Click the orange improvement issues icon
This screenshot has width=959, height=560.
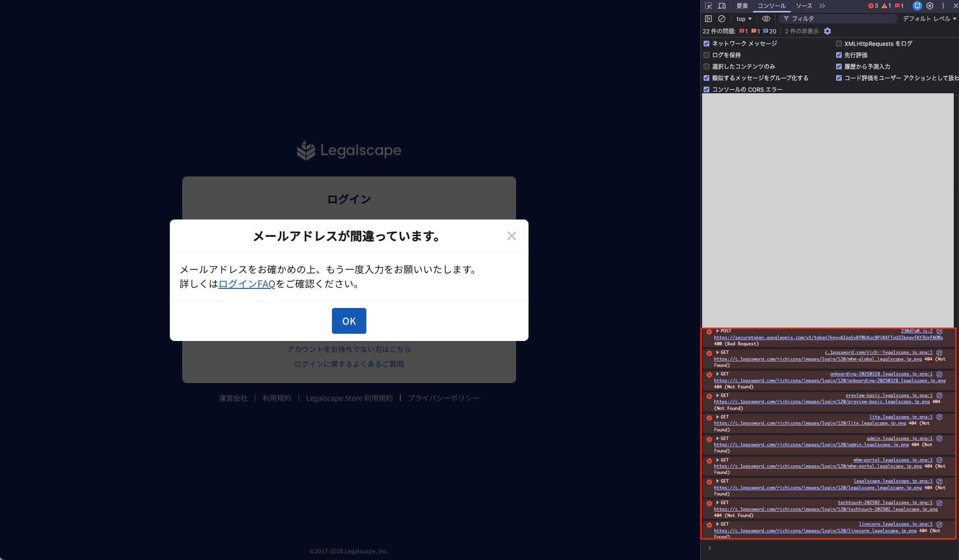[756, 31]
